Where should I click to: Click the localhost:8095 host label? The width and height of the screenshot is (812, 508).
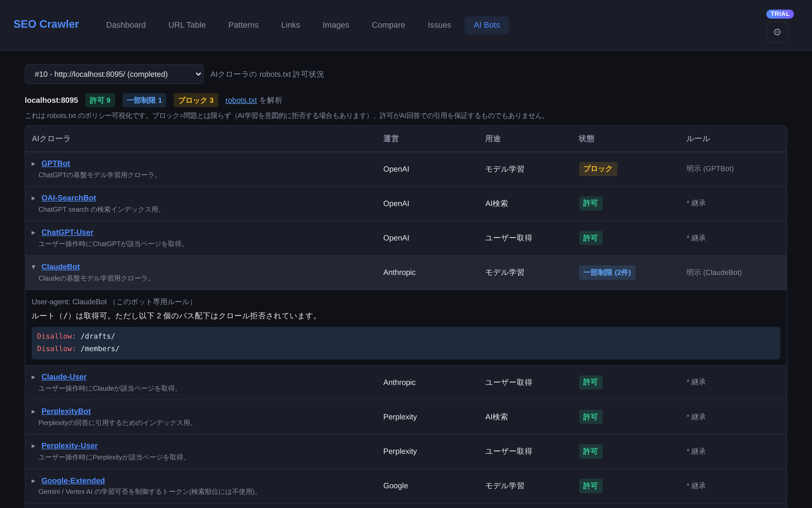(51, 100)
